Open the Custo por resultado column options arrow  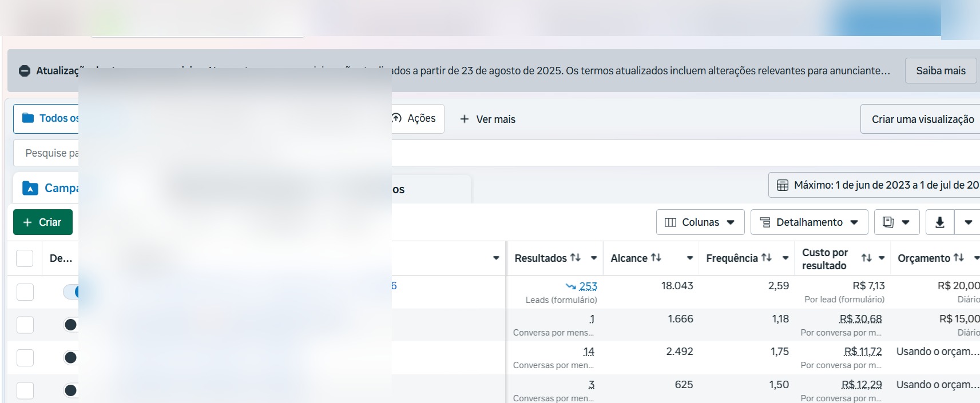882,258
